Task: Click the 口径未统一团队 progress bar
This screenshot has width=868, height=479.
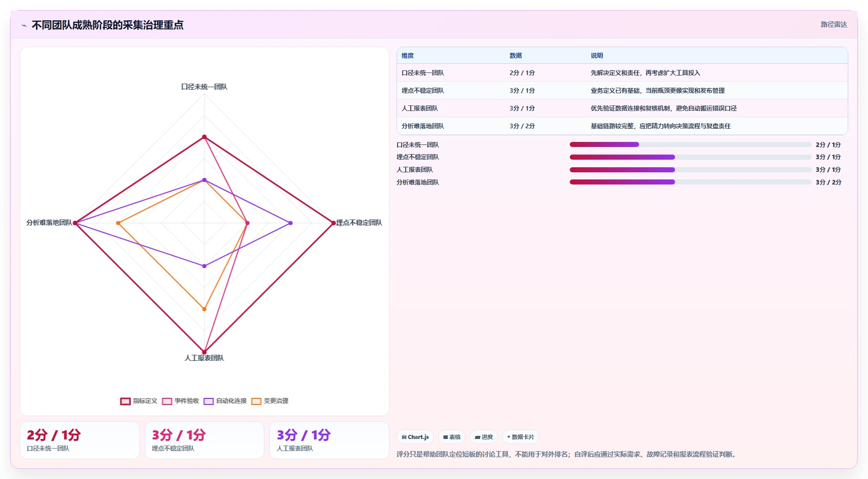Action: pos(690,144)
